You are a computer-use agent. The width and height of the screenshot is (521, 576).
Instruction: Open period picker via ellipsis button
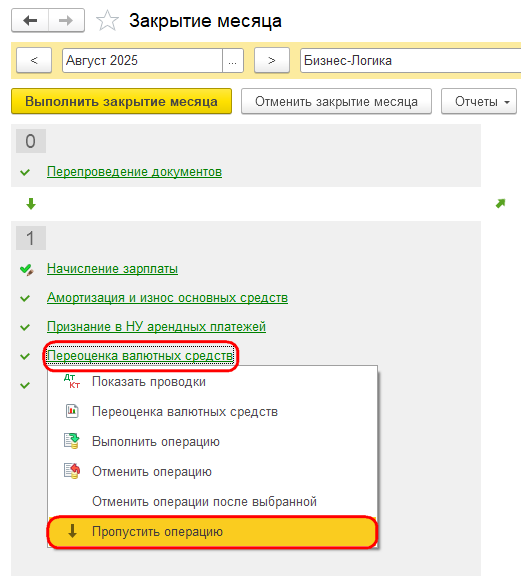[x=233, y=60]
